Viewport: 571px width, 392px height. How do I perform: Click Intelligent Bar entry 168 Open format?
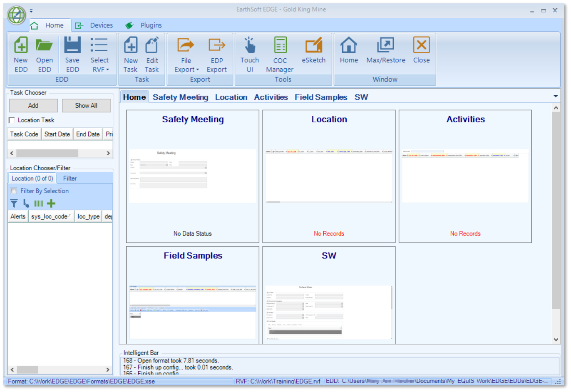click(x=171, y=361)
